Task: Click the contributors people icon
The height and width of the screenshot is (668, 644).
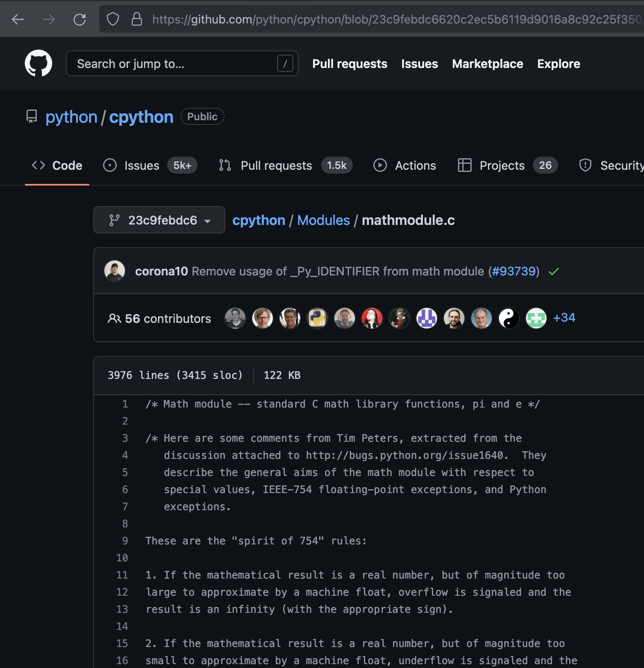Action: (x=114, y=319)
